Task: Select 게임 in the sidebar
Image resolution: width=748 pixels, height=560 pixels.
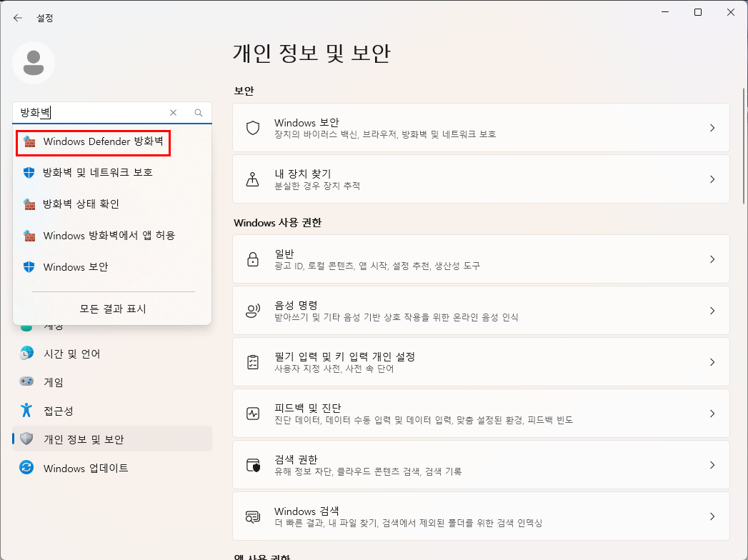Action: pyautogui.click(x=112, y=382)
